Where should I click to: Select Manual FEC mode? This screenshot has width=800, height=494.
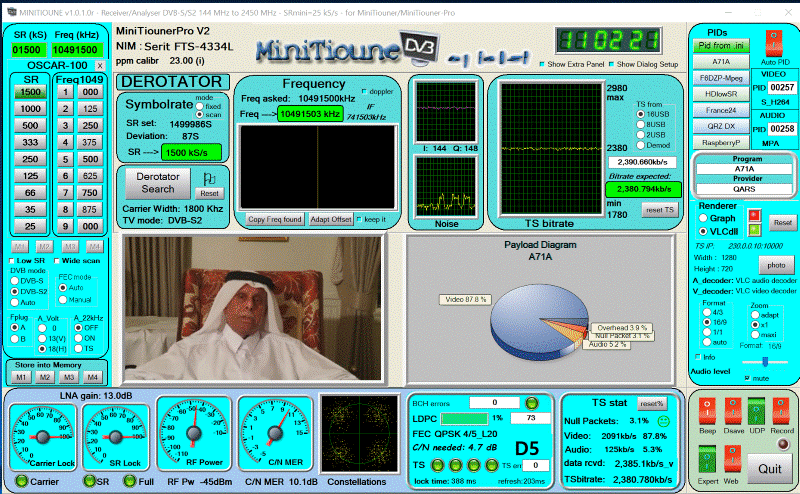pos(63,300)
